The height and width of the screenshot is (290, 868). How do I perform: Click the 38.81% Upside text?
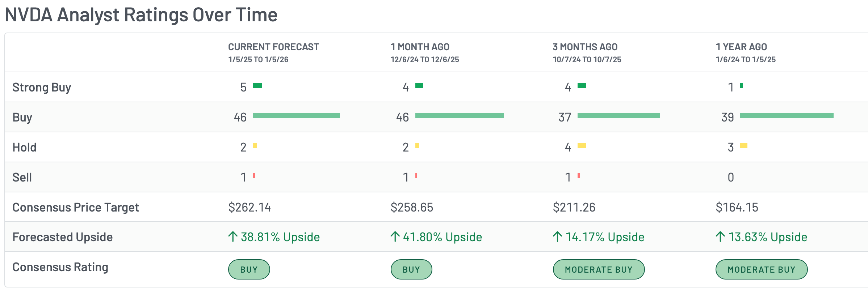coord(280,237)
